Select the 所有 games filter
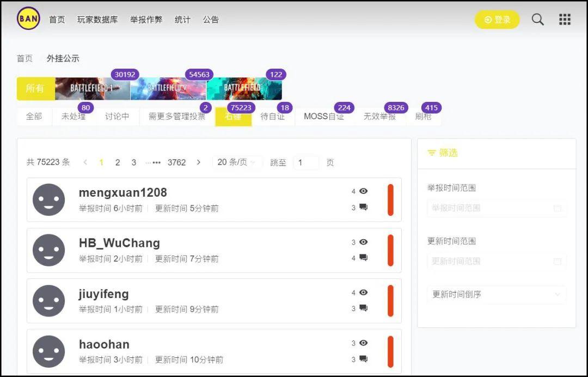The image size is (588, 377). [x=35, y=88]
